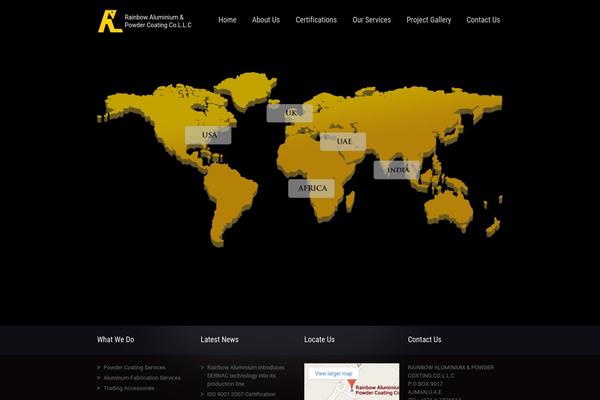Image resolution: width=600 pixels, height=400 pixels.
Task: Open SERNAC technology news item
Action: pos(246,376)
